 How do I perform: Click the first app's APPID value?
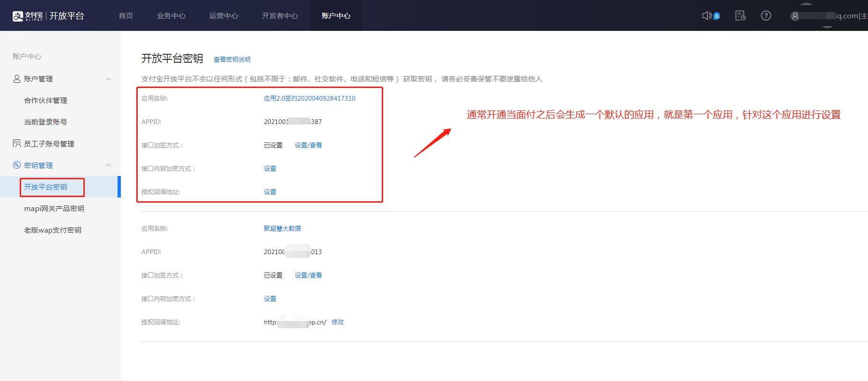click(x=293, y=122)
